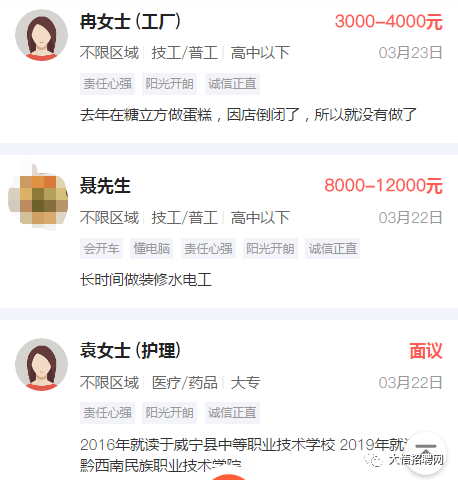Screen dimensions: 458x480
Task: Open 冉女士 (工厂) avatar icon
Action: pos(41,35)
